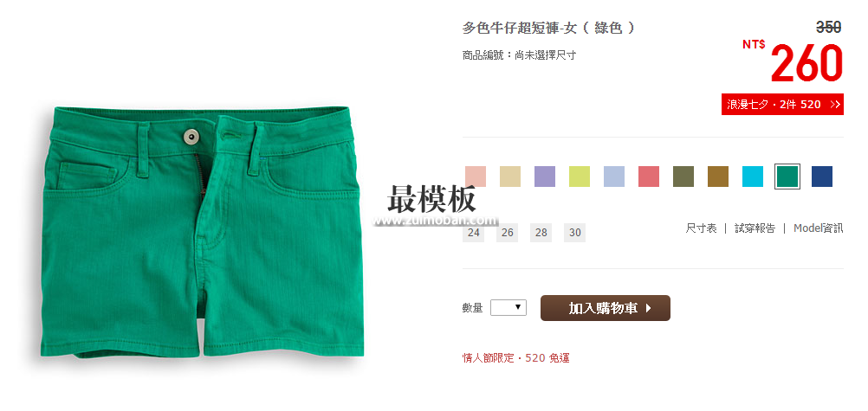Image resolution: width=868 pixels, height=411 pixels.
Task: Click the red 浪漫七夕 2件 520 promo banner
Action: [x=782, y=105]
